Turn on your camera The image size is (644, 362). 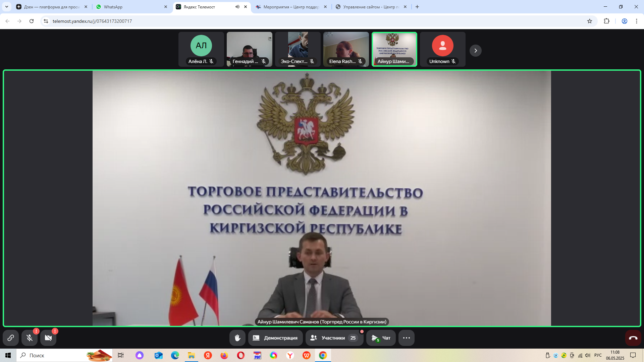pos(48,338)
